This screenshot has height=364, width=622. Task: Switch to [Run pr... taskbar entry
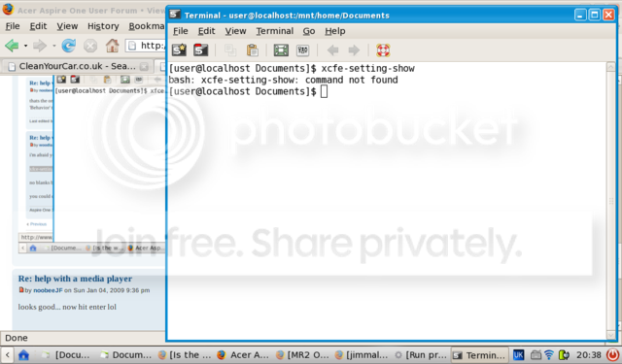pyautogui.click(x=420, y=355)
